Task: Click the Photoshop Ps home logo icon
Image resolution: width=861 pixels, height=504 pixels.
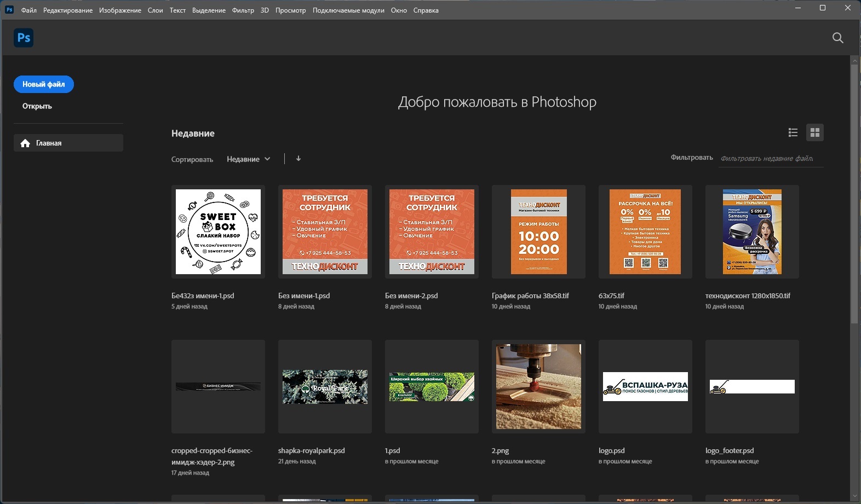Action: click(24, 38)
